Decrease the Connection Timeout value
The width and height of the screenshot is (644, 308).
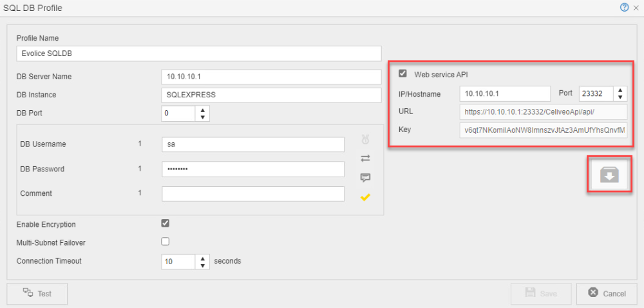pyautogui.click(x=204, y=265)
